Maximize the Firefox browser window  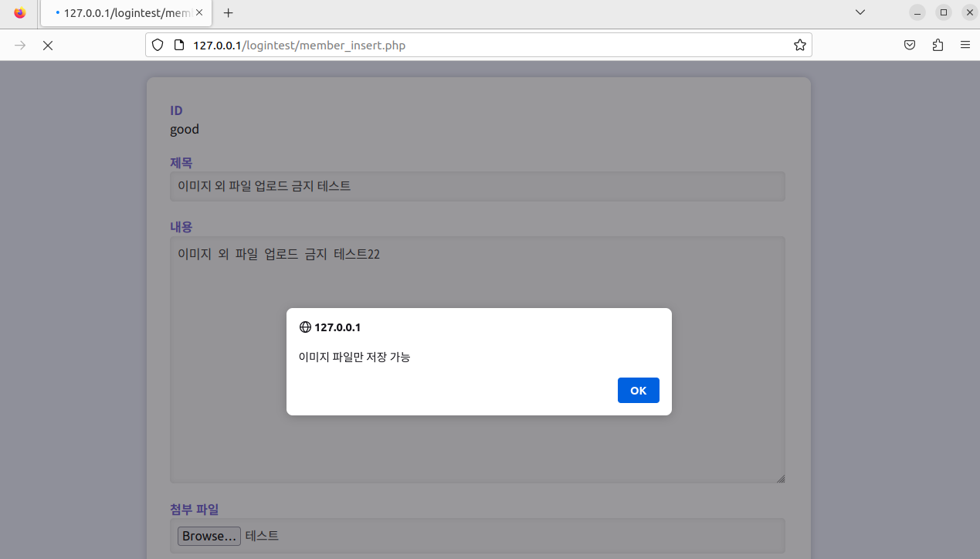(x=943, y=12)
